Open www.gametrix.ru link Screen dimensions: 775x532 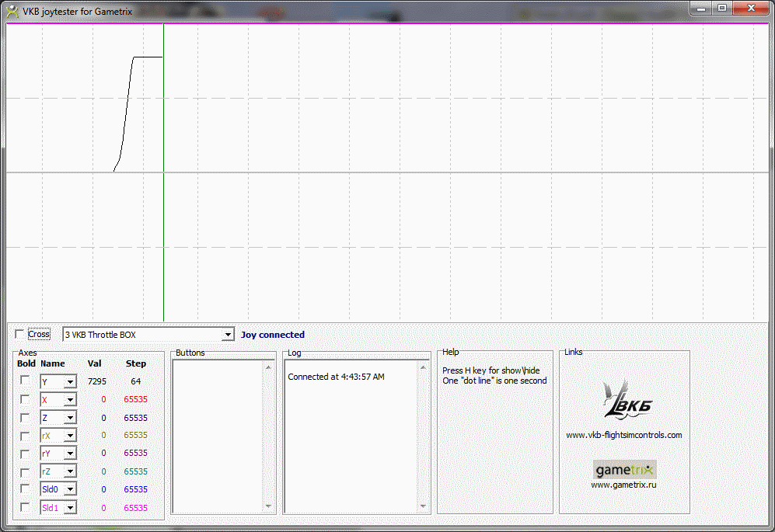tap(623, 485)
